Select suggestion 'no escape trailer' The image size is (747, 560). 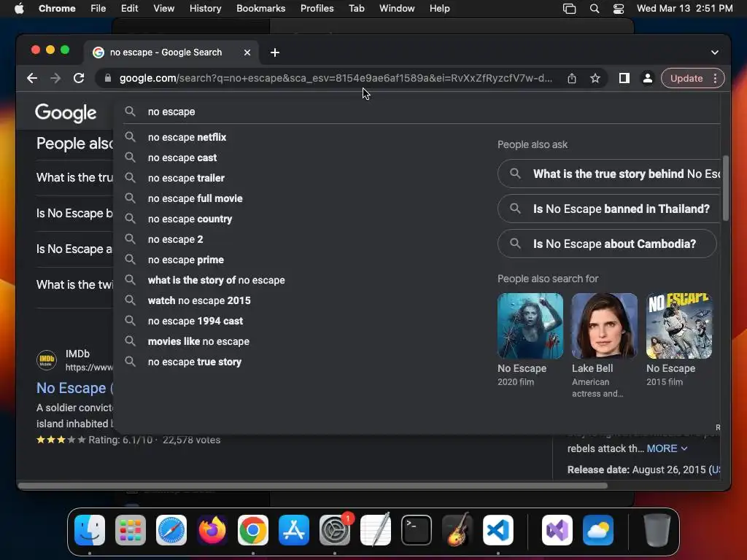[x=186, y=178]
